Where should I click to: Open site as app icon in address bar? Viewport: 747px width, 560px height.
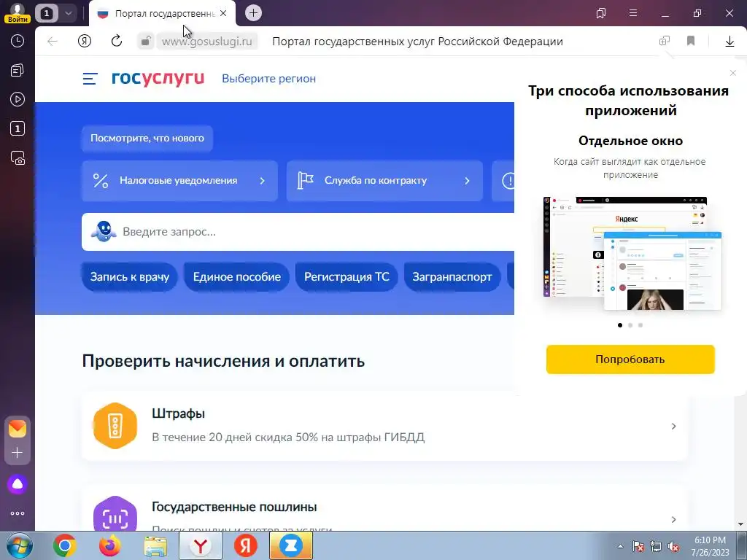coord(665,42)
